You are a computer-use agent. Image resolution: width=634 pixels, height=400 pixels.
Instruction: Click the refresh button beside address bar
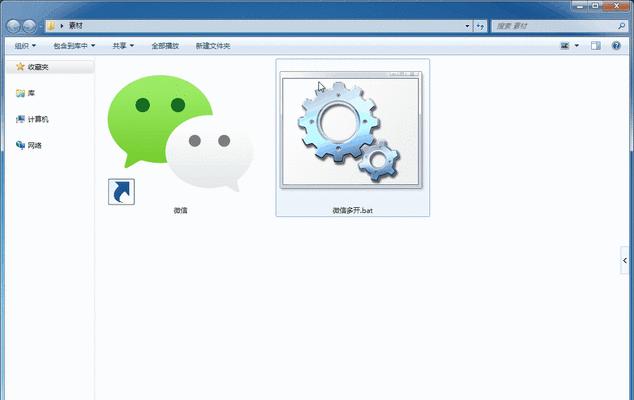[x=480, y=26]
